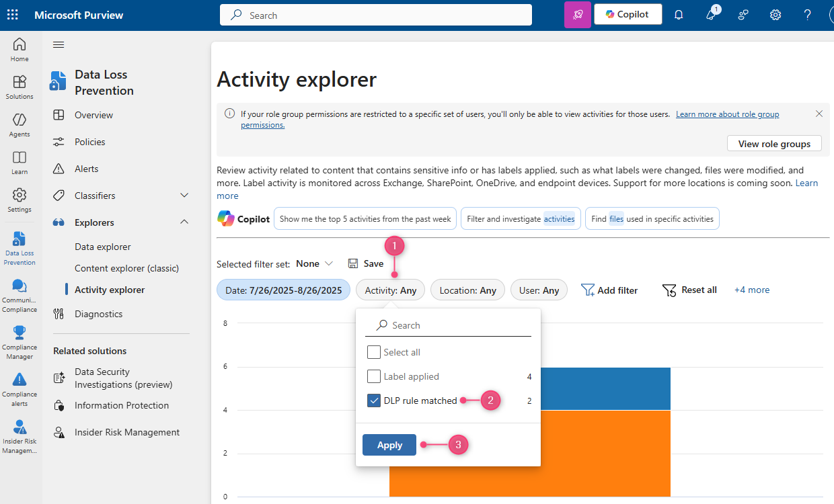Dismiss the role group info banner
Viewport: 834px width, 504px height.
(x=819, y=114)
